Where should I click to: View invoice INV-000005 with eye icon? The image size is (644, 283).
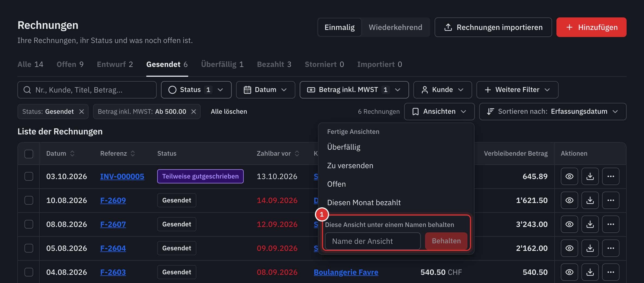pos(569,176)
